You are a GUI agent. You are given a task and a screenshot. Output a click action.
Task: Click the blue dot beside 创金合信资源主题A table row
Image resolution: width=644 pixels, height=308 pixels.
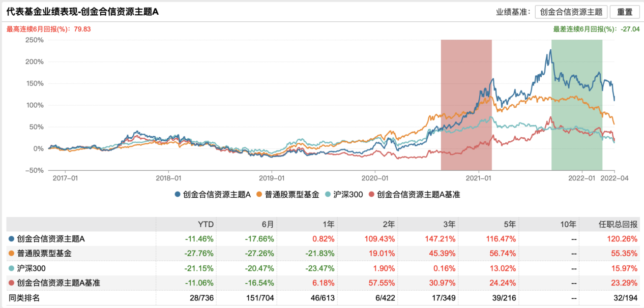click(11, 238)
